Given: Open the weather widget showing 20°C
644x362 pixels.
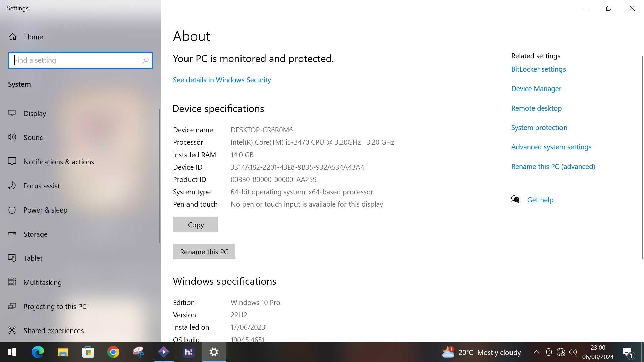Looking at the screenshot, I should click(481, 352).
